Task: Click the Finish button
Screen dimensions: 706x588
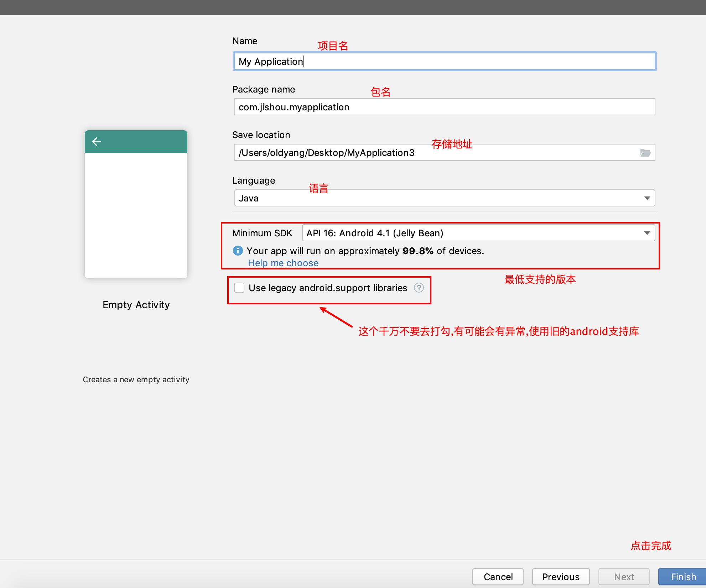Action: [682, 577]
